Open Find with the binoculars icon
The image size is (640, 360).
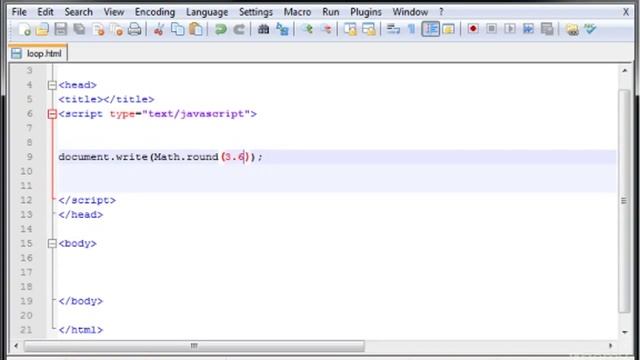(x=263, y=29)
